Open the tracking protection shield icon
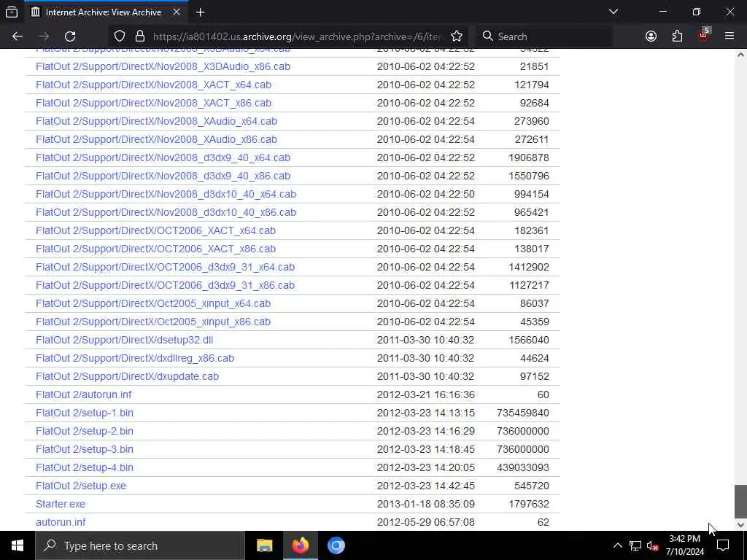Screen dimensions: 747x560 pyautogui.click(x=120, y=36)
